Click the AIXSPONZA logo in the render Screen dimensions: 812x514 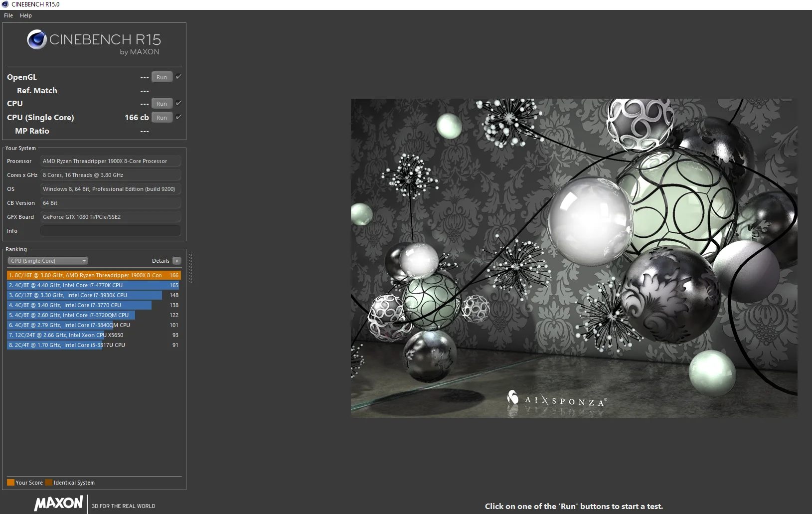tap(557, 399)
